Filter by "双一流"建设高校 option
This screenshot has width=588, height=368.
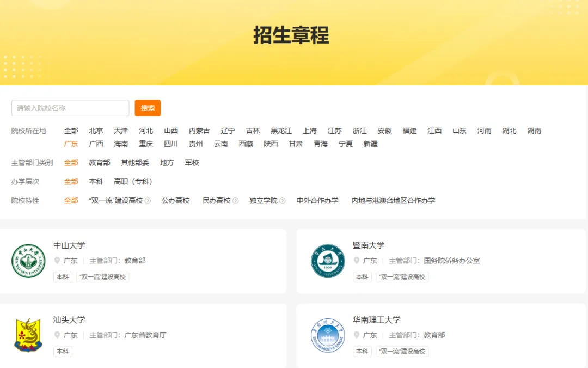[x=117, y=201]
